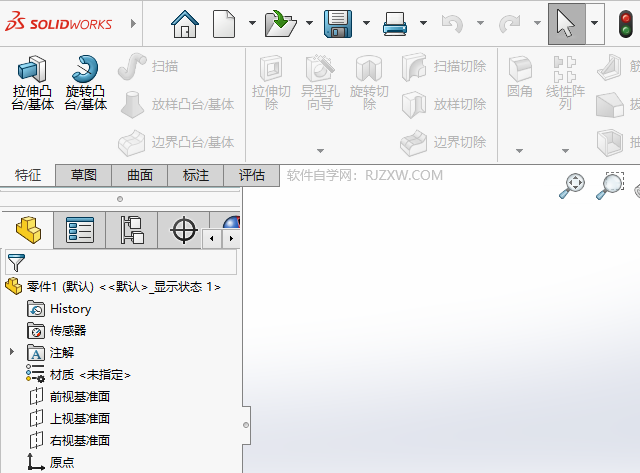Click Zoom to Area magnifier icon

[x=610, y=186]
